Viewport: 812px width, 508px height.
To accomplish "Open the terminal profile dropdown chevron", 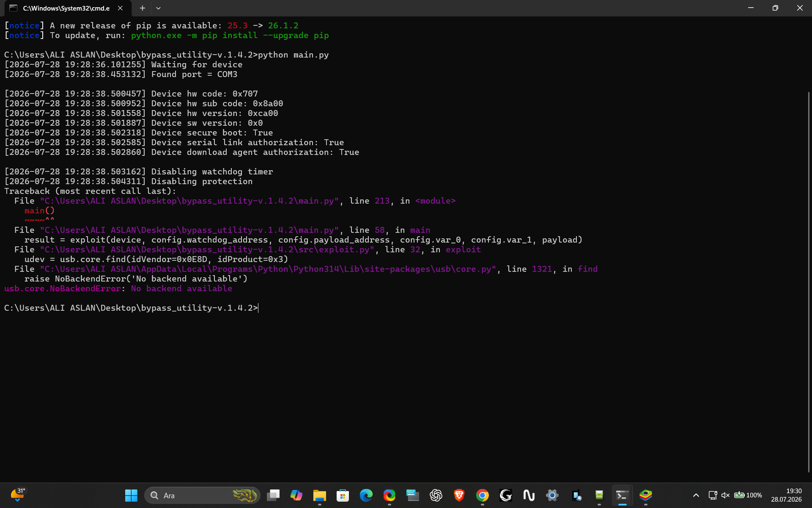I will 158,8.
